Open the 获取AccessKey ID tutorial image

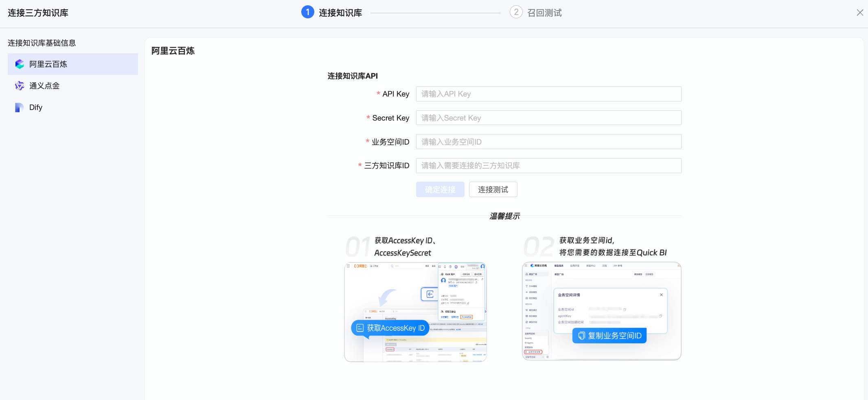coord(415,312)
